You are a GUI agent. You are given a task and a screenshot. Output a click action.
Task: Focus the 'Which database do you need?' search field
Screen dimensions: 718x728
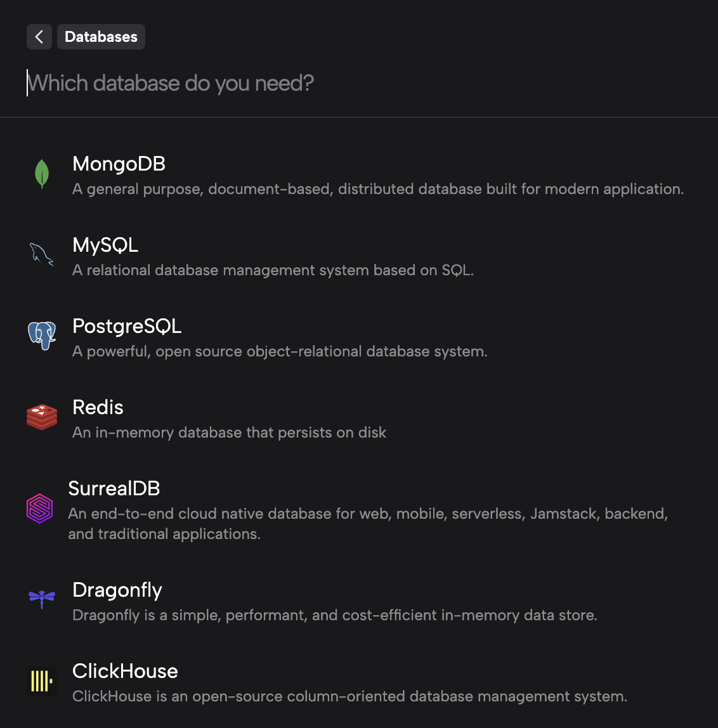[254, 83]
